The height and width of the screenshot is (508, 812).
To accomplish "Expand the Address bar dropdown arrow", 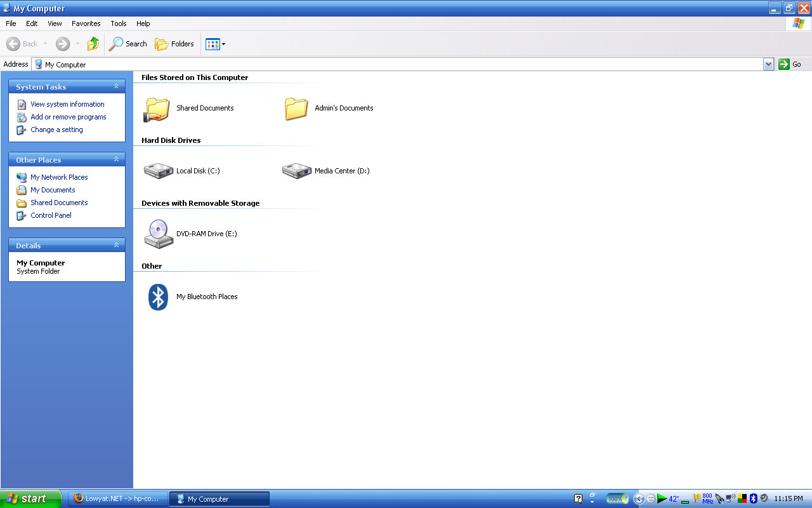I will pyautogui.click(x=768, y=64).
